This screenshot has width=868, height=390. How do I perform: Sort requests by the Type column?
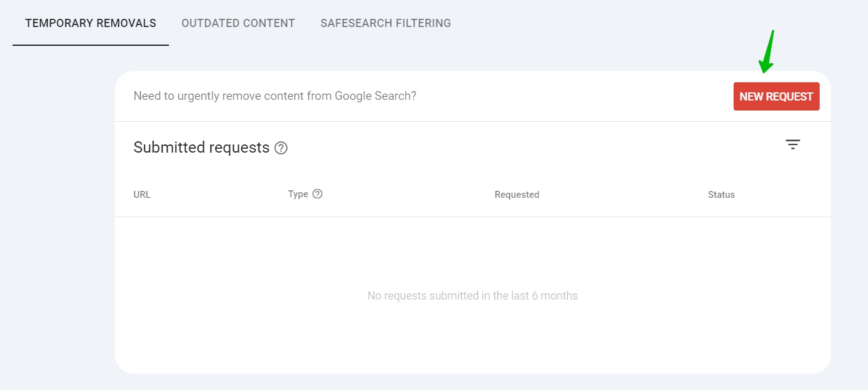(298, 194)
